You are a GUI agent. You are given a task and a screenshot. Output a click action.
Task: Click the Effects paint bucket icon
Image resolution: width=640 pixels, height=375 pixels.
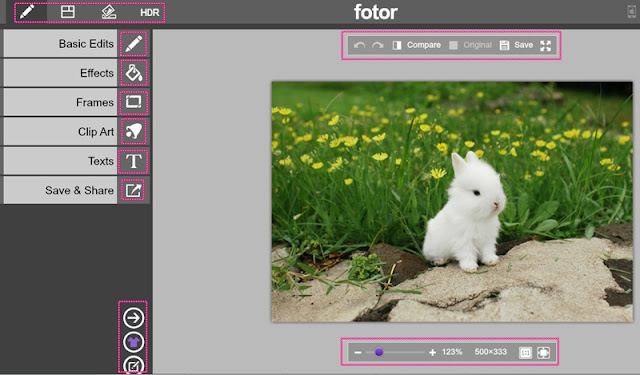(133, 73)
